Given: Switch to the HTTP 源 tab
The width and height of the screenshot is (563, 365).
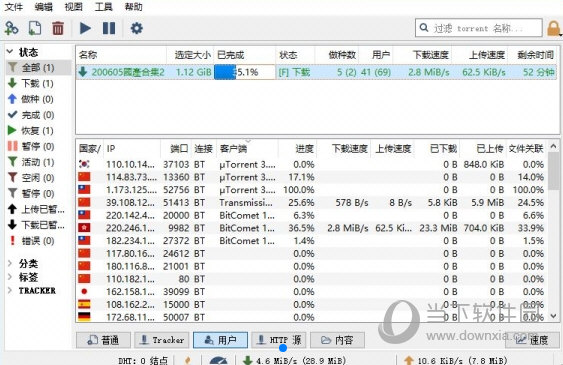Looking at the screenshot, I should point(279,340).
